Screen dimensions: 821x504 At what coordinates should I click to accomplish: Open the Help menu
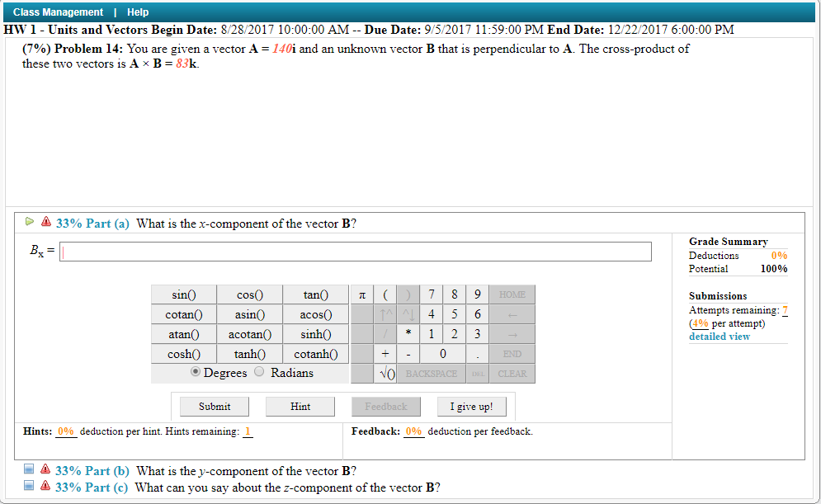(137, 12)
